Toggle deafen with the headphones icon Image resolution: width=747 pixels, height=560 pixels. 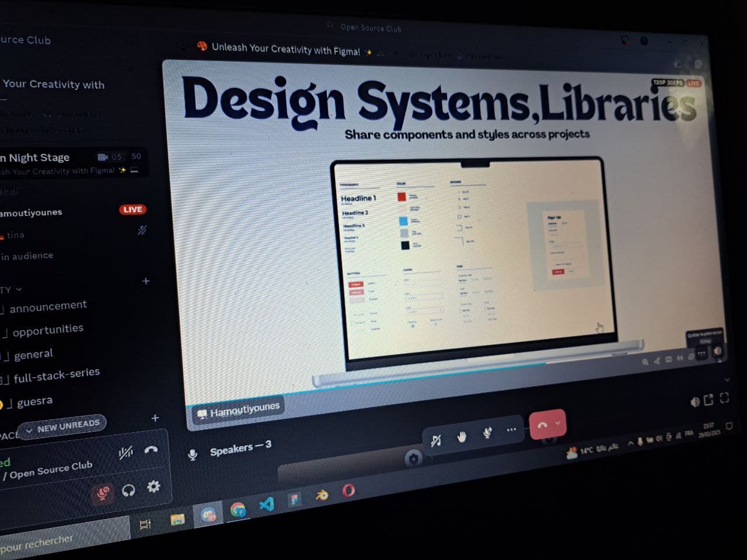pos(128,491)
